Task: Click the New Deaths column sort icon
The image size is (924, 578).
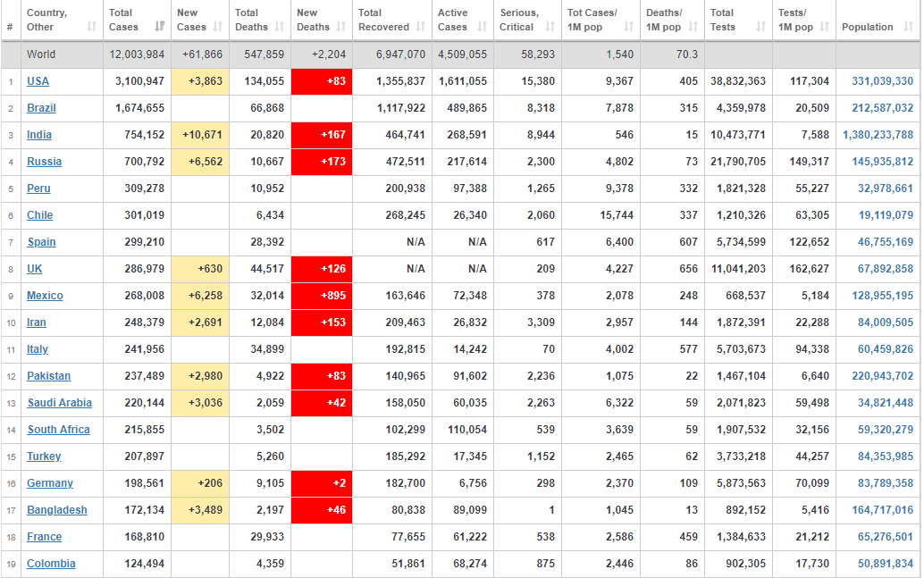Action: [341, 27]
